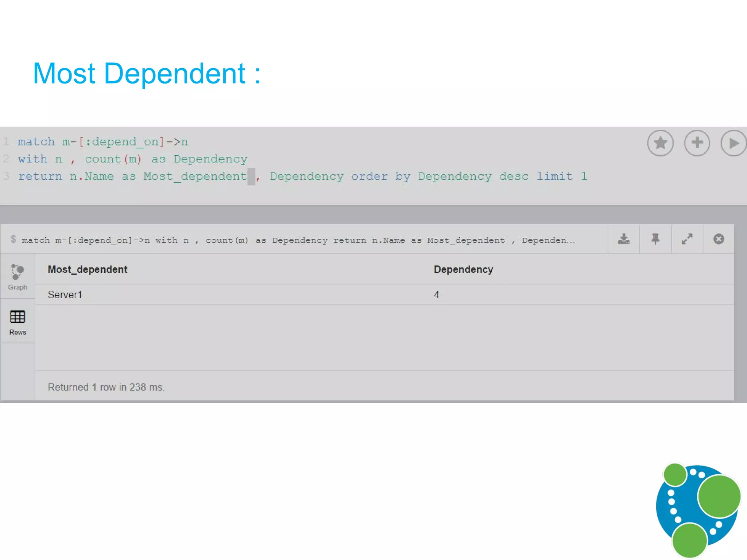Screen dimensions: 747x560
Task: Expand result frame to fullscreen
Action: (x=687, y=239)
